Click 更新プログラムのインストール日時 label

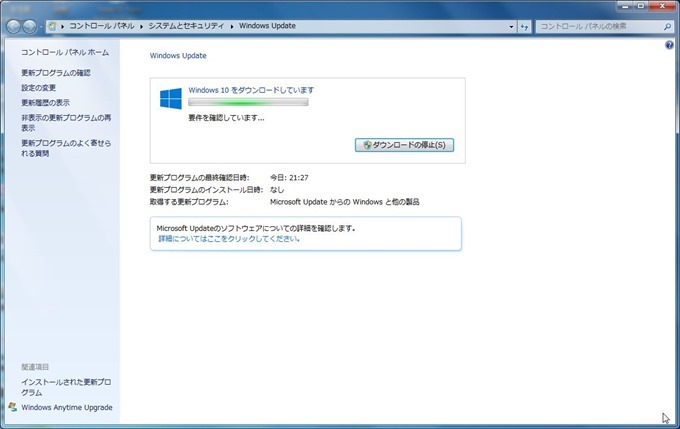coord(206,190)
